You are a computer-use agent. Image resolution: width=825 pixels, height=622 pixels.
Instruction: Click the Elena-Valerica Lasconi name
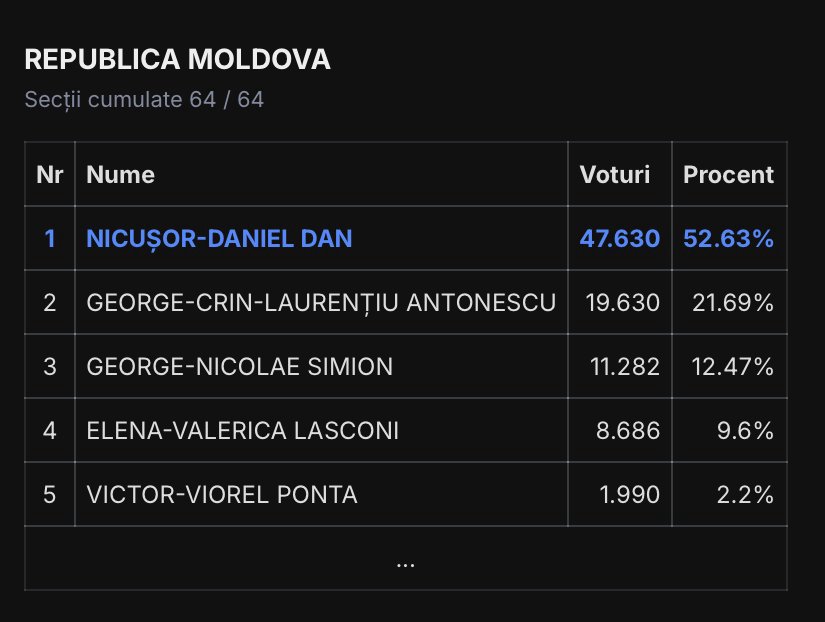pyautogui.click(x=243, y=431)
